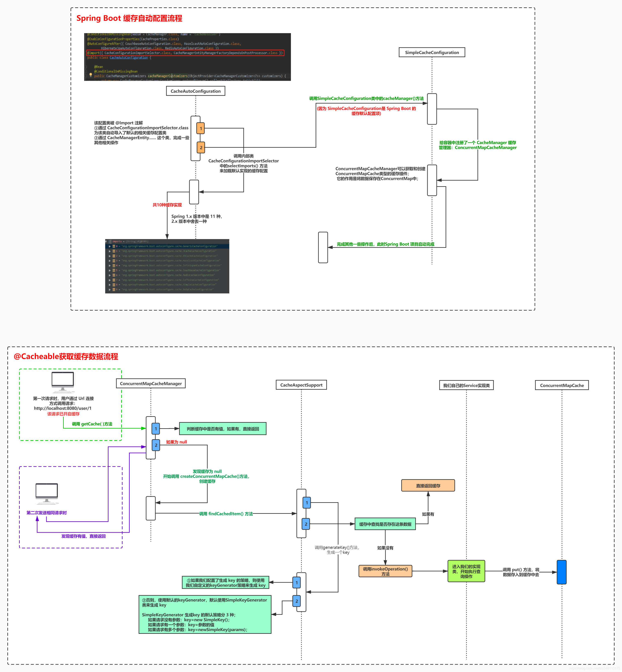Click red label 共10种缓存实现
Screen dimensions: 622x672
click(167, 205)
